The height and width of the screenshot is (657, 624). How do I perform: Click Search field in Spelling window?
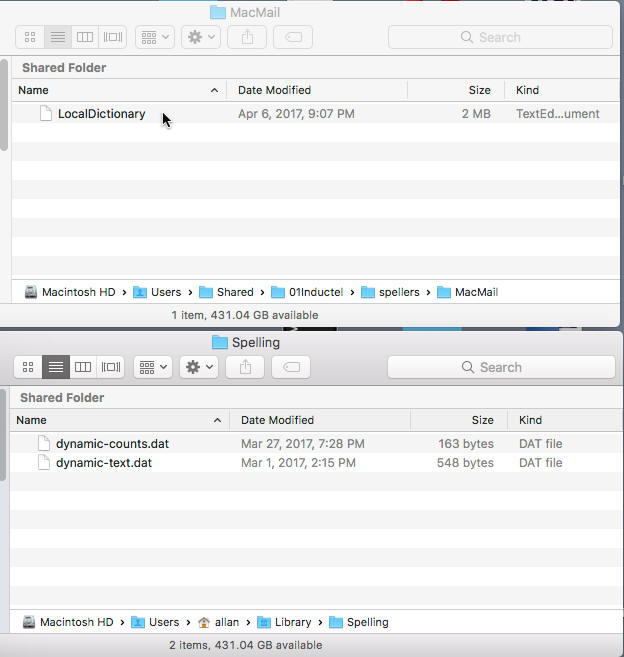click(x=499, y=367)
